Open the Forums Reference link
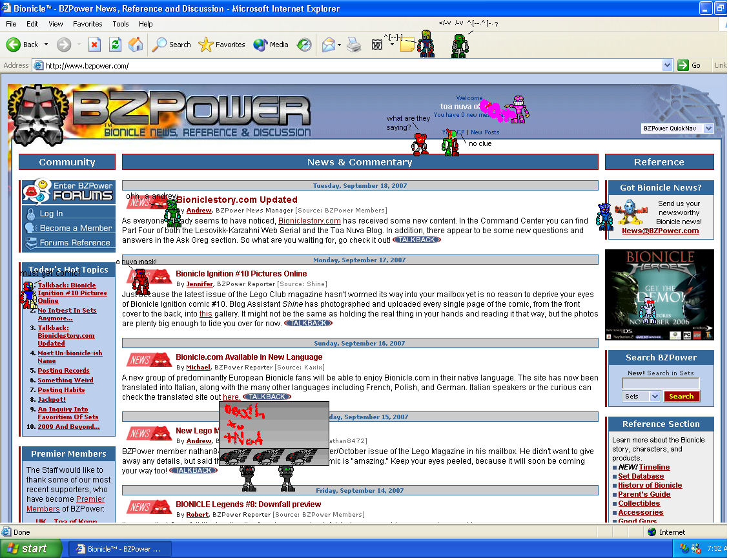The width and height of the screenshot is (729, 560). [75, 242]
